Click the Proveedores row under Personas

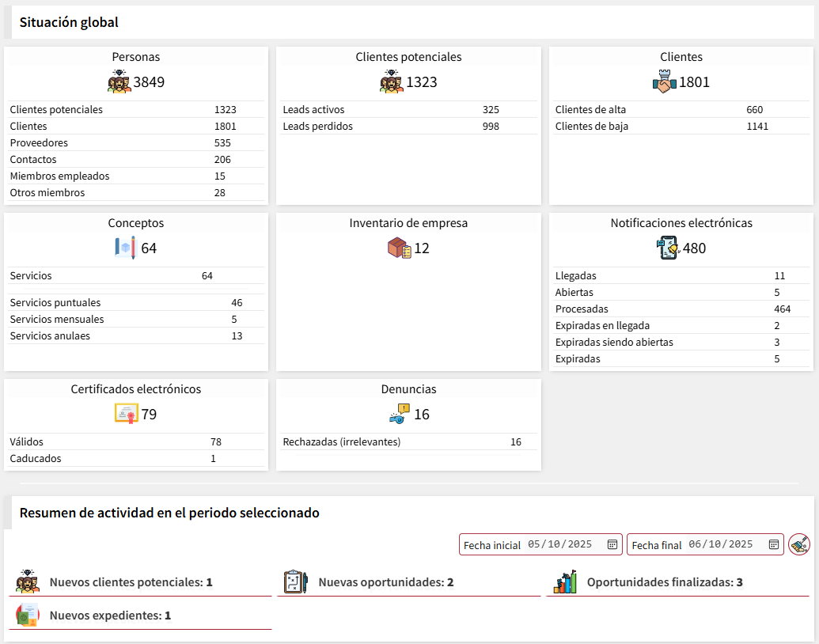(135, 143)
